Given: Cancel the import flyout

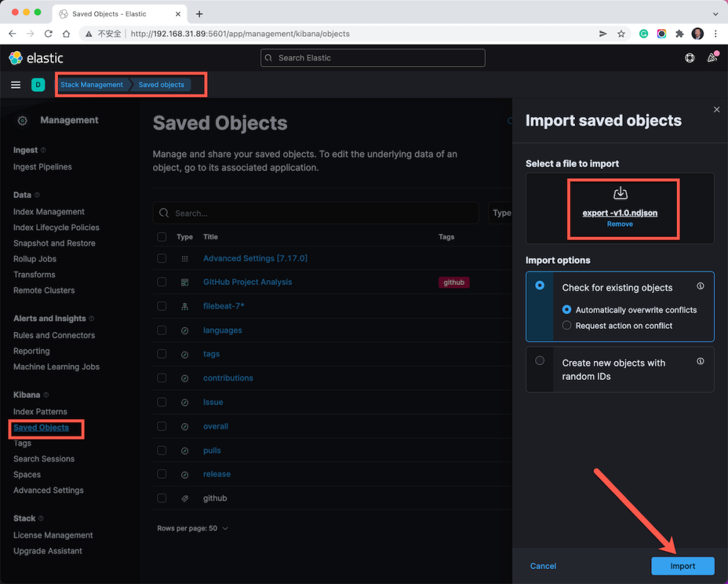Looking at the screenshot, I should pyautogui.click(x=543, y=566).
